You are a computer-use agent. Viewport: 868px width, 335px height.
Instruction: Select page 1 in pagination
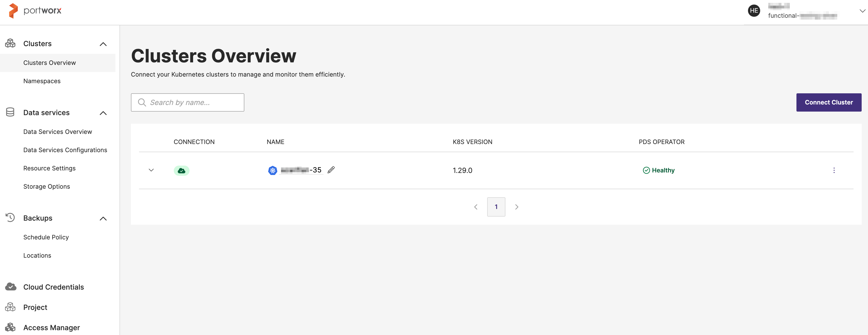coord(496,207)
